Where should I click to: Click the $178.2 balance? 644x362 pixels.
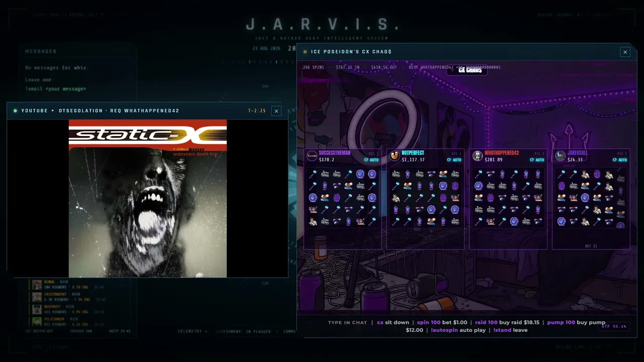point(327,160)
